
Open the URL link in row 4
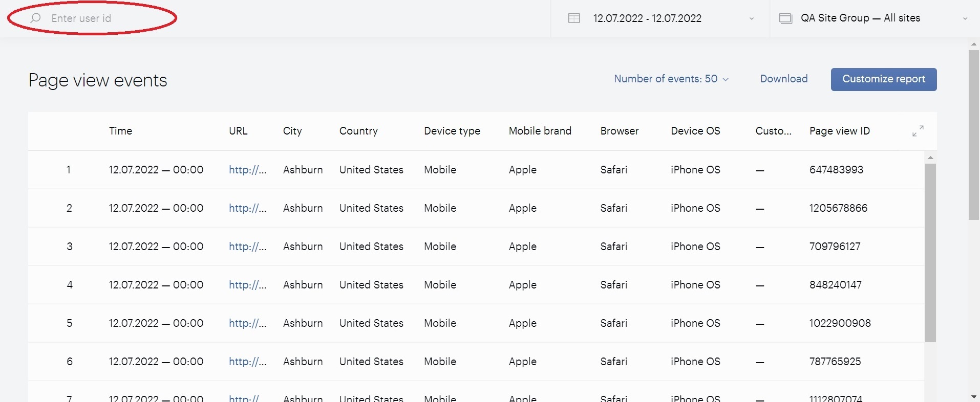point(248,285)
